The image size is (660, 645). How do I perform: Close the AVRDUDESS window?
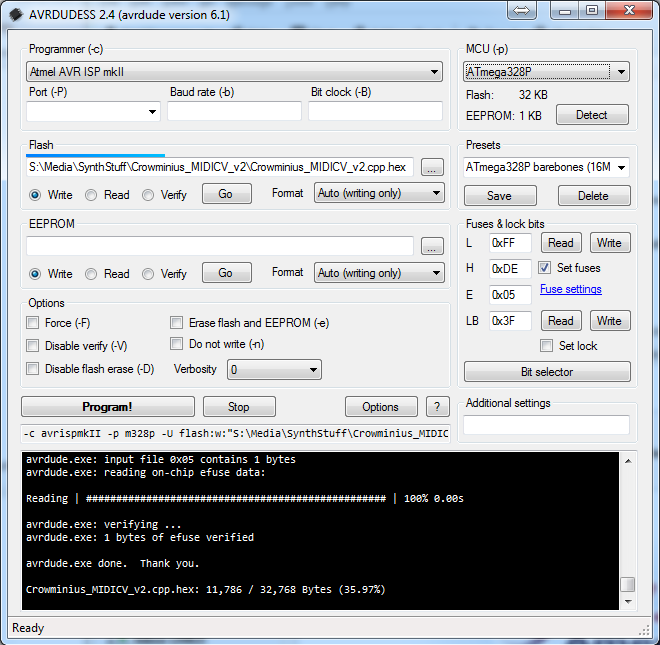tap(629, 10)
